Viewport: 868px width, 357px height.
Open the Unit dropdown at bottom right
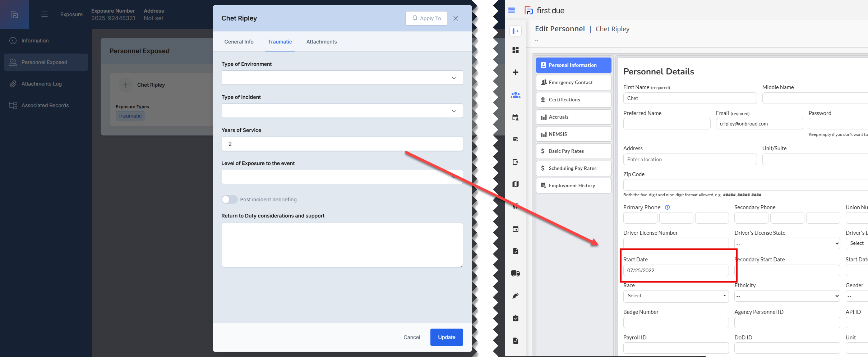[x=857, y=348]
